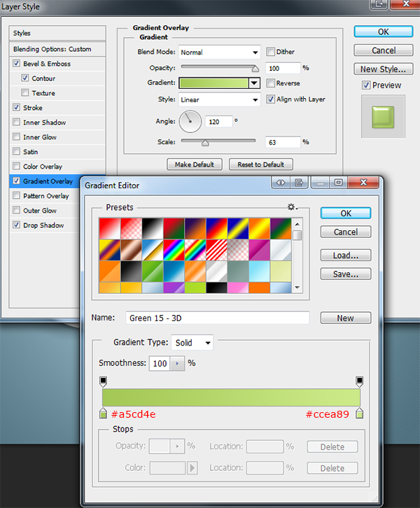Click the layer style preview thumbnail
This screenshot has height=508, width=420.
[x=383, y=117]
